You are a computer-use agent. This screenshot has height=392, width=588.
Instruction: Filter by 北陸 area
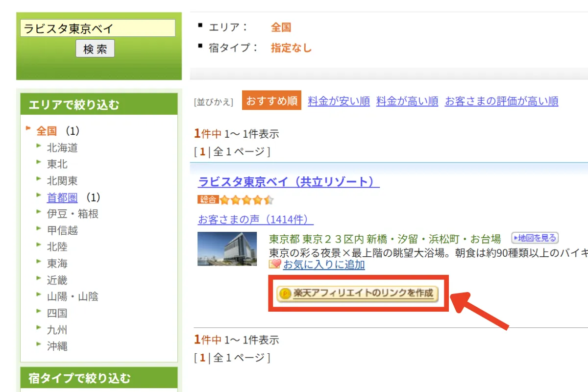point(57,247)
